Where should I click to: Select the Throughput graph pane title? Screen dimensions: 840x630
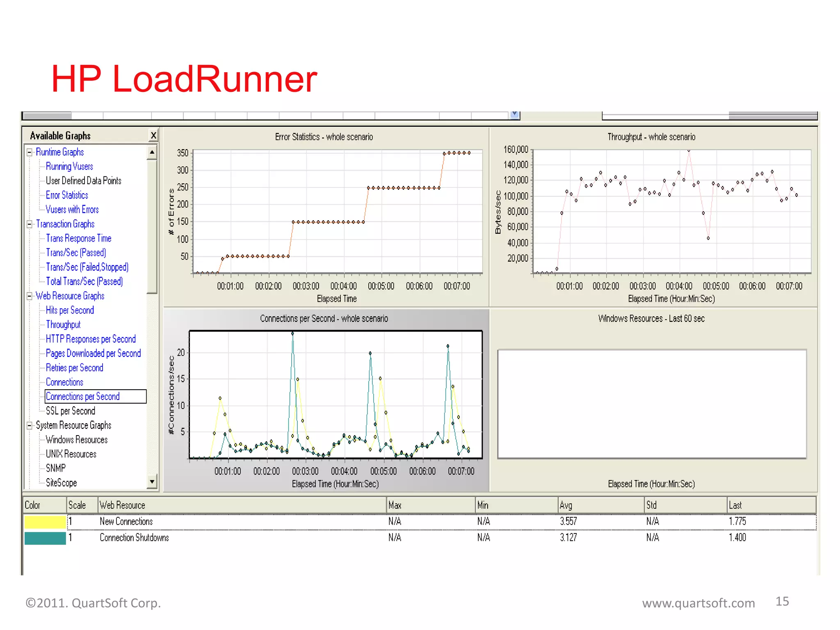coord(651,137)
